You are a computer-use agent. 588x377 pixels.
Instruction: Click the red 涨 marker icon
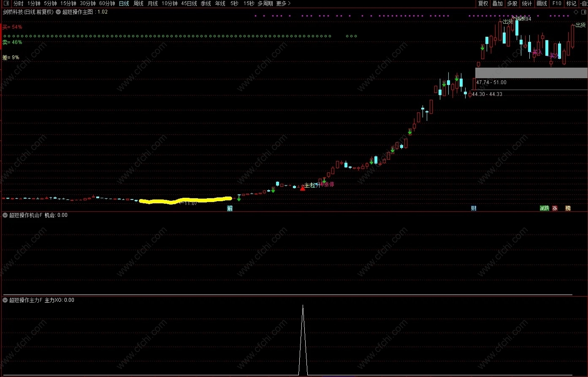pos(555,208)
